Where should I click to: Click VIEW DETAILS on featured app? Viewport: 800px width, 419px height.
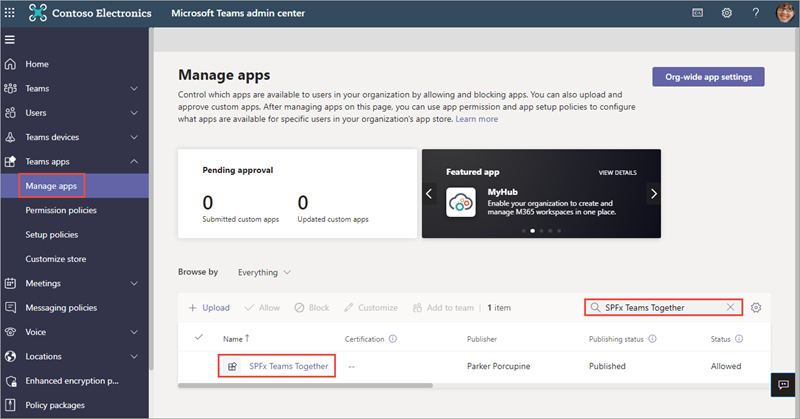(617, 172)
